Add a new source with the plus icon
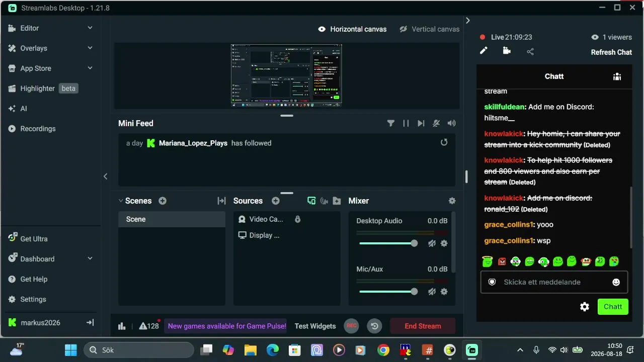 pyautogui.click(x=276, y=201)
